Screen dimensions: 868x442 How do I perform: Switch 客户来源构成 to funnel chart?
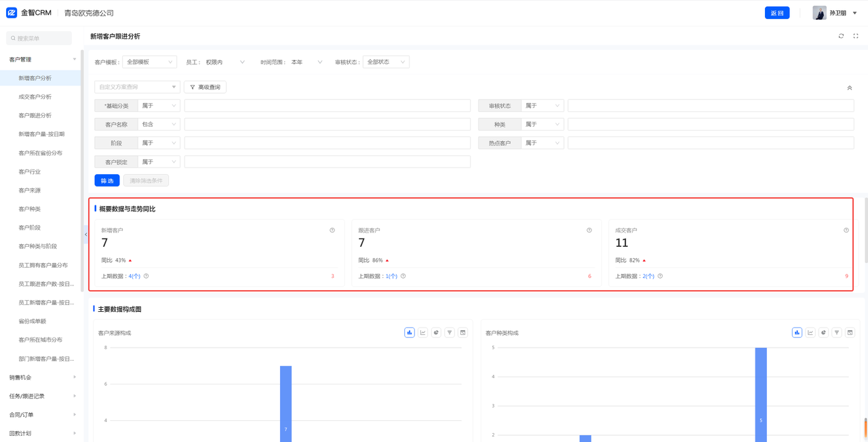click(450, 333)
